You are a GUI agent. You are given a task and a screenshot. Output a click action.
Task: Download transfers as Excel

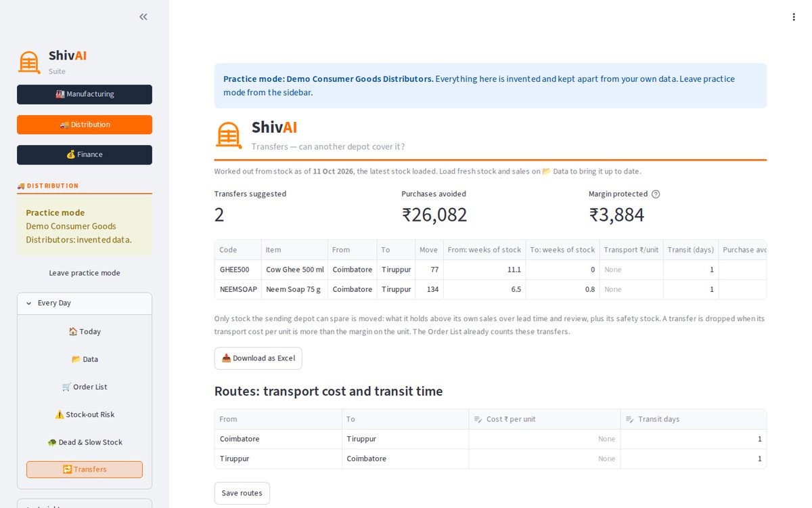pyautogui.click(x=258, y=358)
